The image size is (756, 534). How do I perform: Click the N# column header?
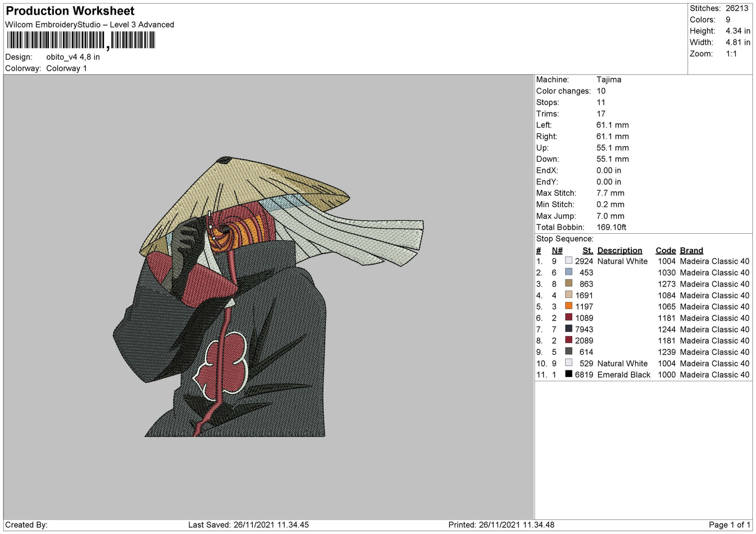click(x=557, y=251)
